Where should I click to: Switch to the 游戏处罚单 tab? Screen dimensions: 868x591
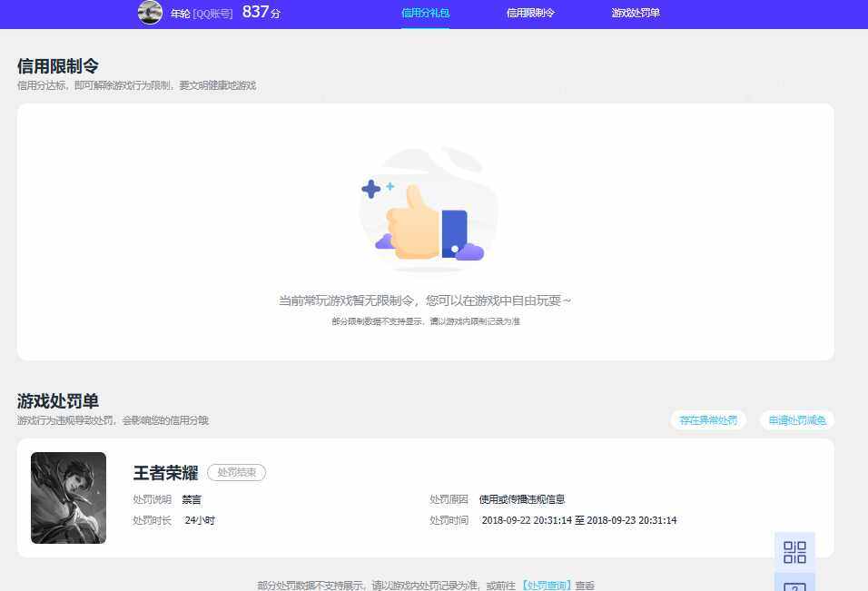click(x=636, y=13)
